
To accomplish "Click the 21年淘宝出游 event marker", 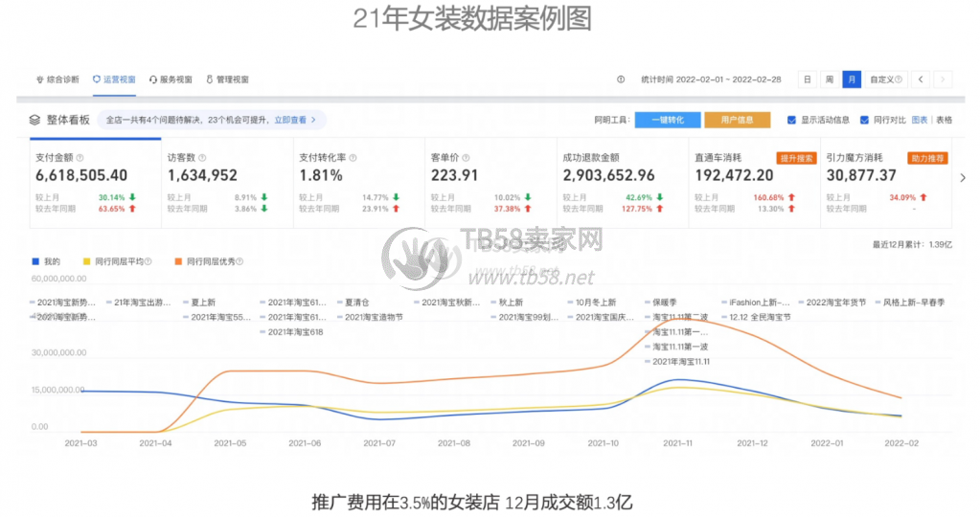I will [x=138, y=303].
